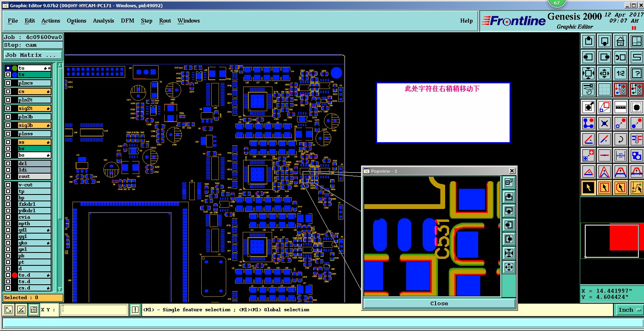
Task: Toggle checkbox for layer pln3b
Action: pos(8,117)
